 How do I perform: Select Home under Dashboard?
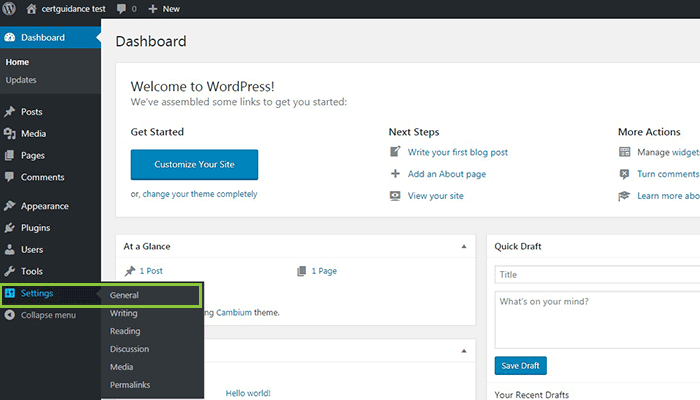click(x=17, y=62)
